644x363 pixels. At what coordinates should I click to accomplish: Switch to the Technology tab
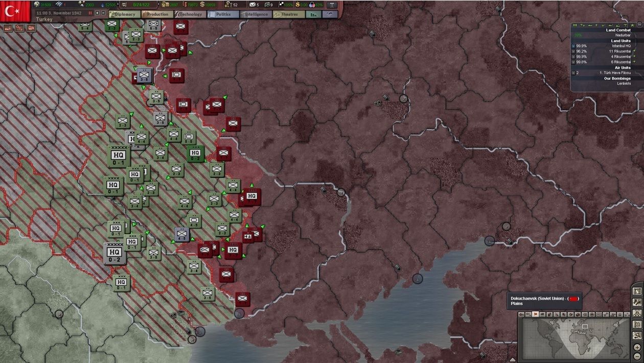coord(190,14)
